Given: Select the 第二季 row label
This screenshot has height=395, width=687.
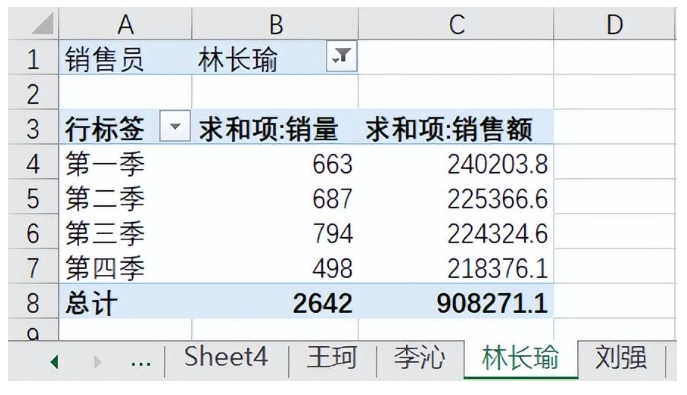Looking at the screenshot, I should tap(125, 197).
